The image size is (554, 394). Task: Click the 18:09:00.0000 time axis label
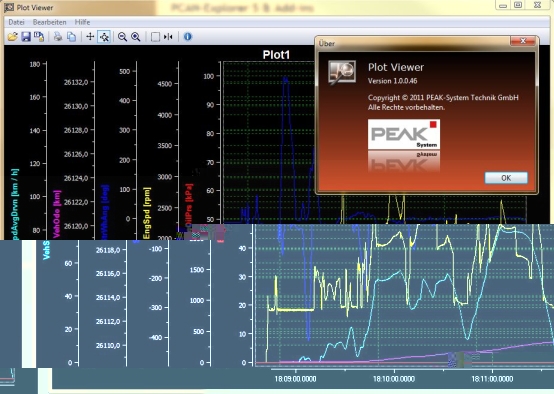[x=295, y=379]
